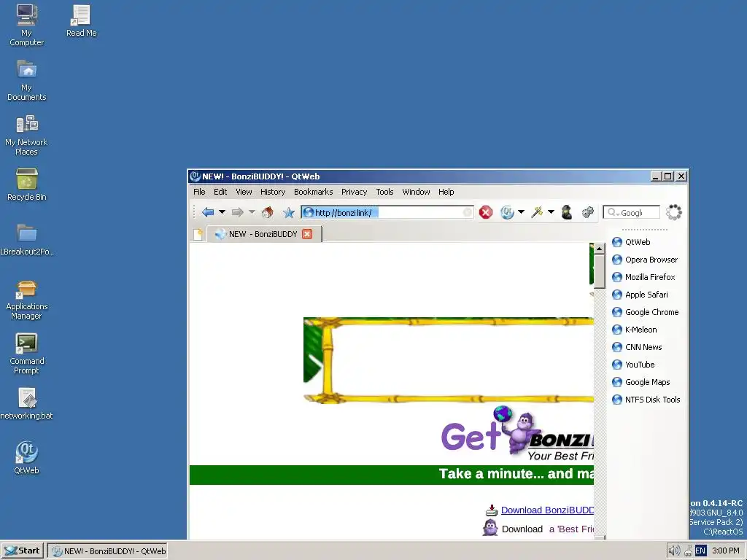This screenshot has width=747, height=560.
Task: Open the Edit menu
Action: coord(220,192)
